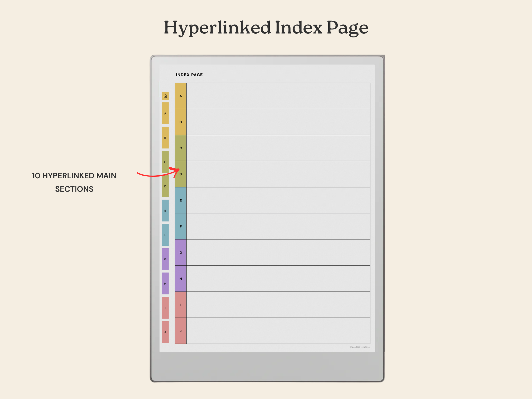Open pink side tab J

[x=165, y=332]
